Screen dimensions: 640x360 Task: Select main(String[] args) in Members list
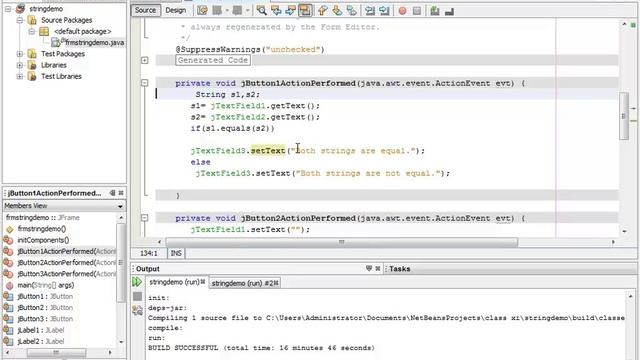click(x=46, y=285)
